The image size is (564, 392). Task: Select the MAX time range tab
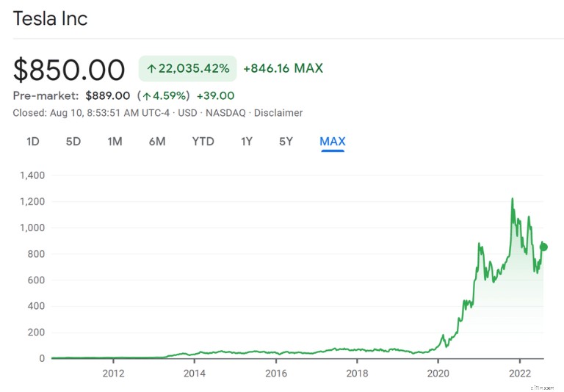pos(333,142)
